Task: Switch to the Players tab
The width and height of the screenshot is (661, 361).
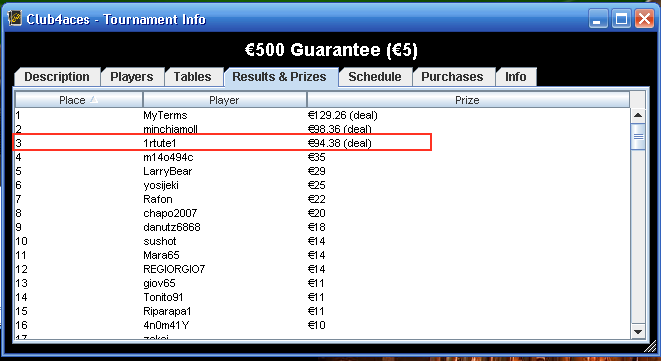Action: tap(132, 77)
